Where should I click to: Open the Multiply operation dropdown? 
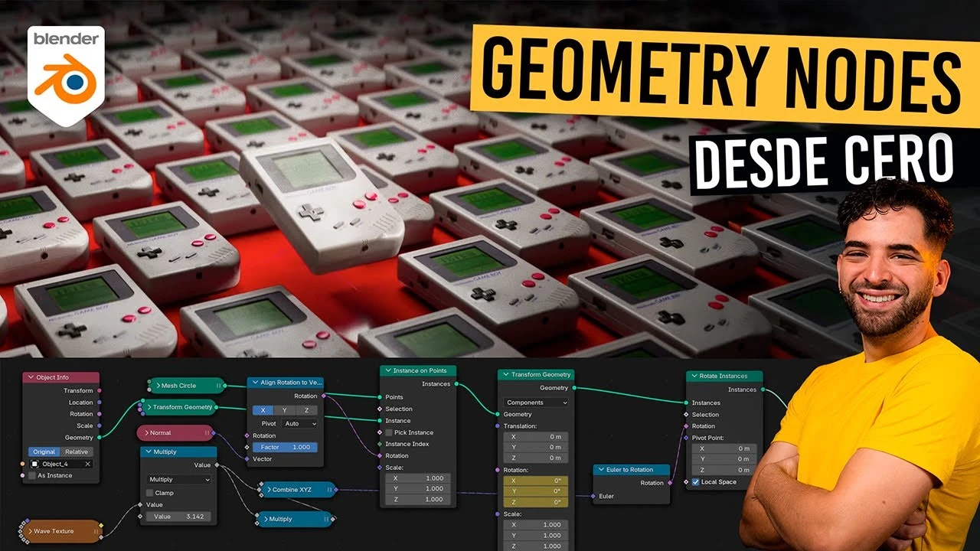[179, 480]
